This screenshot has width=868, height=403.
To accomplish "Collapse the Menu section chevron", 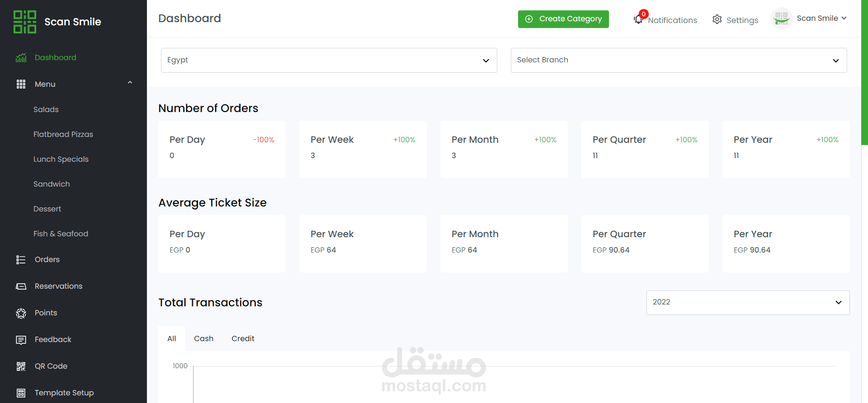I will [130, 83].
